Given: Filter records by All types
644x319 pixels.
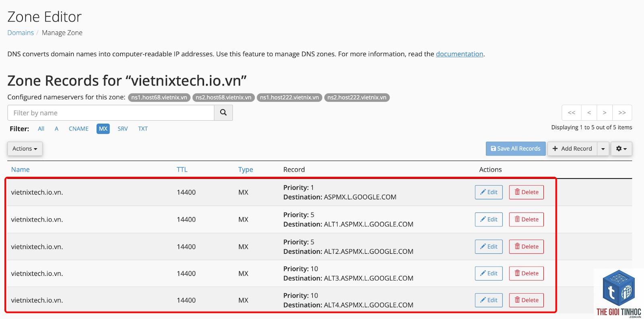Looking at the screenshot, I should (41, 129).
